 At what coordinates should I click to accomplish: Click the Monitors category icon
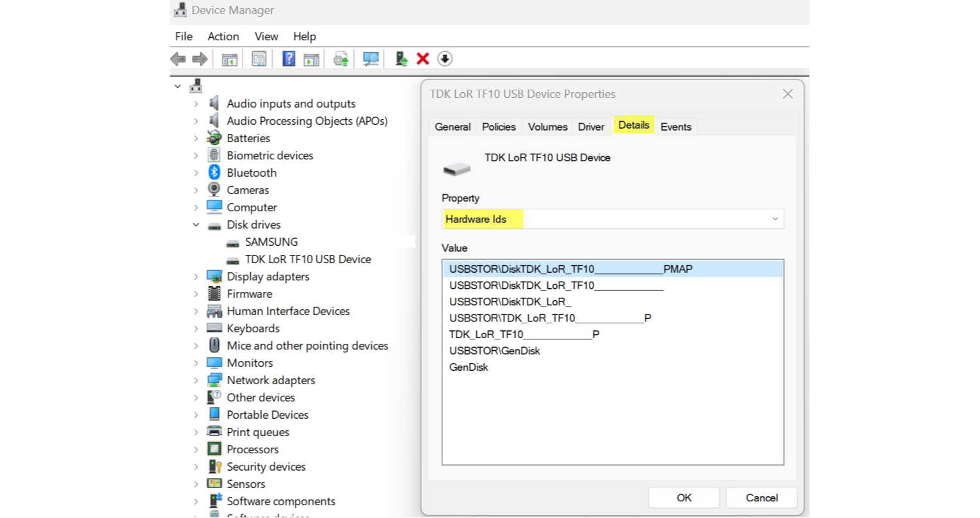click(214, 363)
